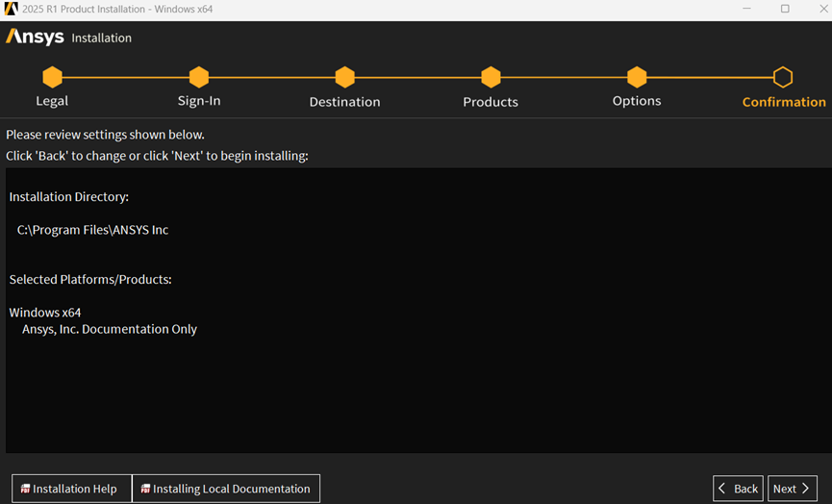Select the Destination step label
Viewport: 832px width, 504px height.
click(x=345, y=102)
